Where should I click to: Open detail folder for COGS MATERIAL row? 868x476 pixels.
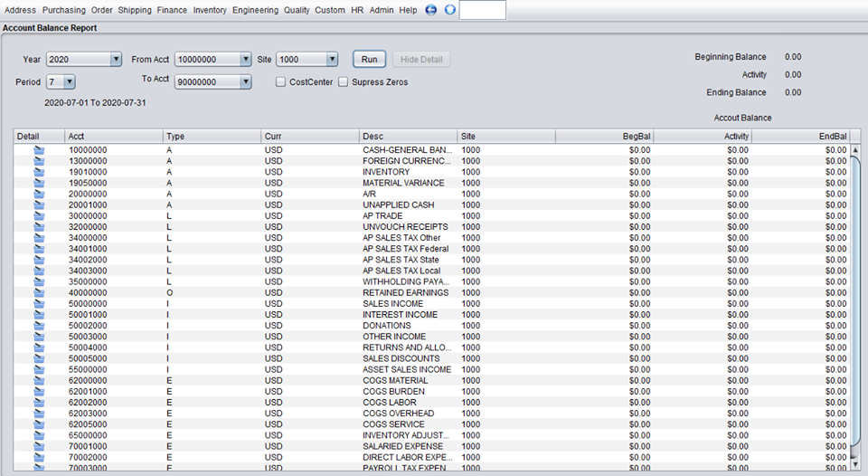[x=39, y=381]
